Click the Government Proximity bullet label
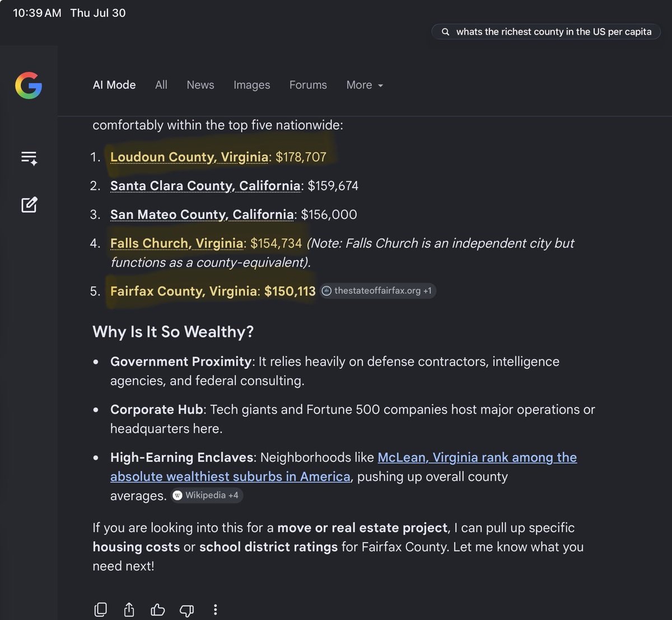The width and height of the screenshot is (672, 620). 181,361
